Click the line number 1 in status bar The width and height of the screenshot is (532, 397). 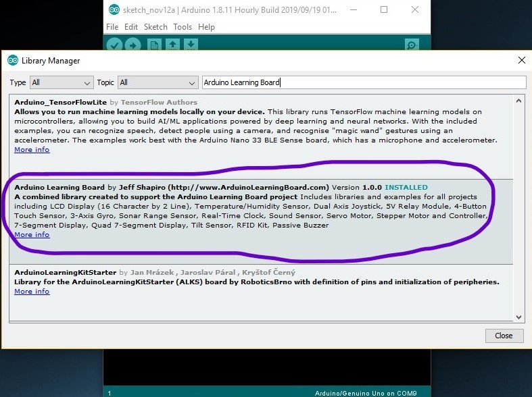(110, 393)
